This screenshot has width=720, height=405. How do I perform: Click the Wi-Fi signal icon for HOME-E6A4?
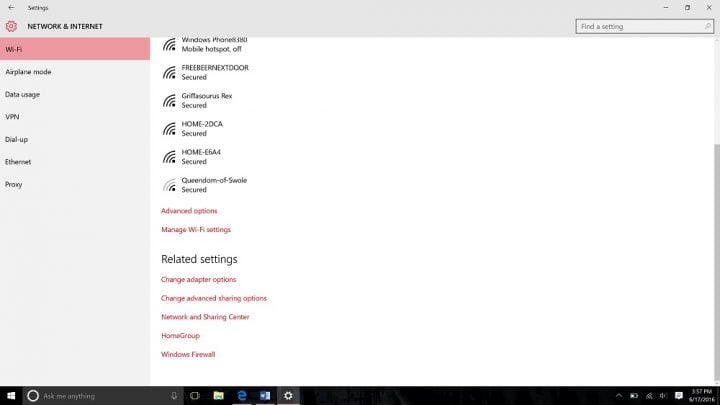pos(169,157)
